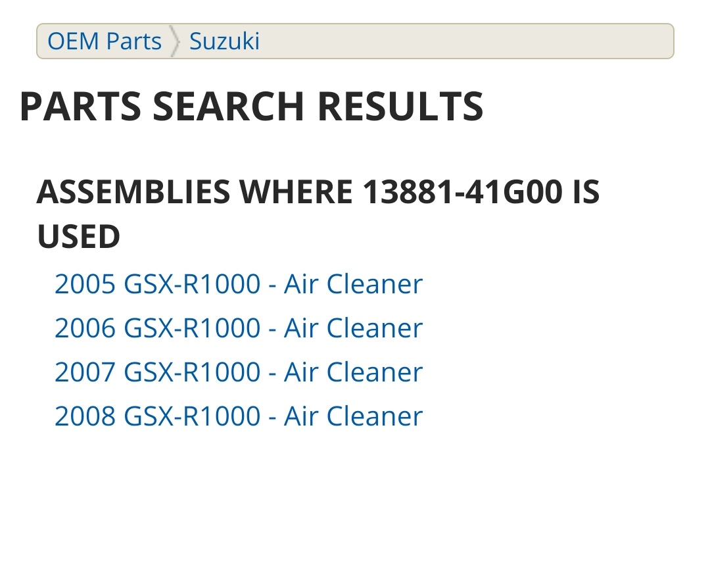Click the year 2008 in the last result

pyautogui.click(x=84, y=416)
